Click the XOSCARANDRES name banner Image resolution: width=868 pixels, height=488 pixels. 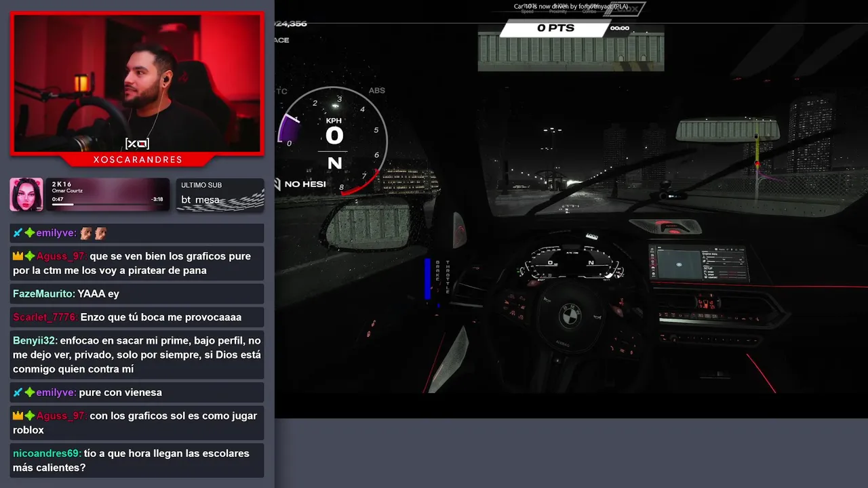(137, 160)
